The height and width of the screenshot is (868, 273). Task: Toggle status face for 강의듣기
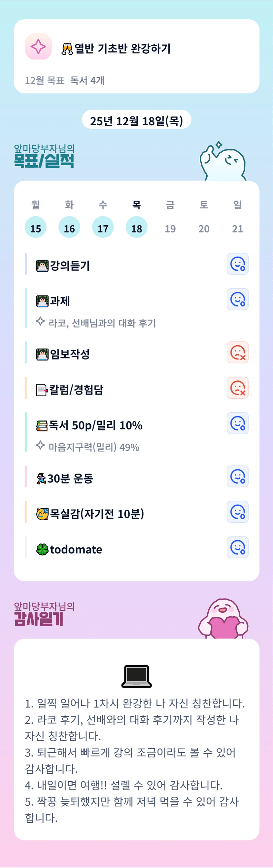(x=238, y=264)
